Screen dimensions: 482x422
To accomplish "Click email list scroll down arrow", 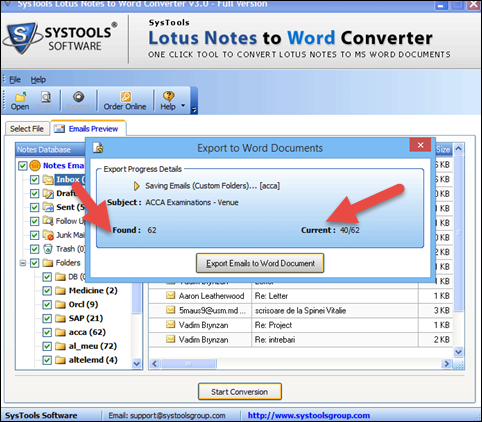I will click(x=458, y=352).
